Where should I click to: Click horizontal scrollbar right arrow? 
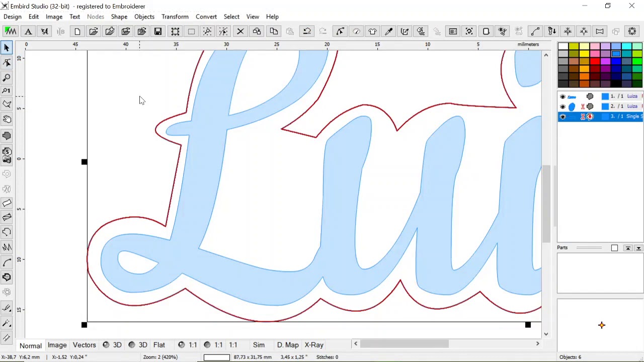point(537,344)
